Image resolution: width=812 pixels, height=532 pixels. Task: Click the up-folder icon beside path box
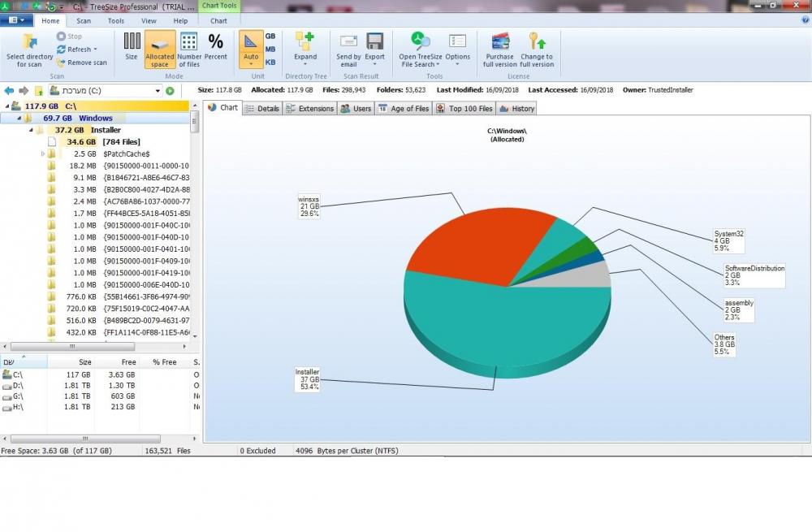click(x=38, y=91)
